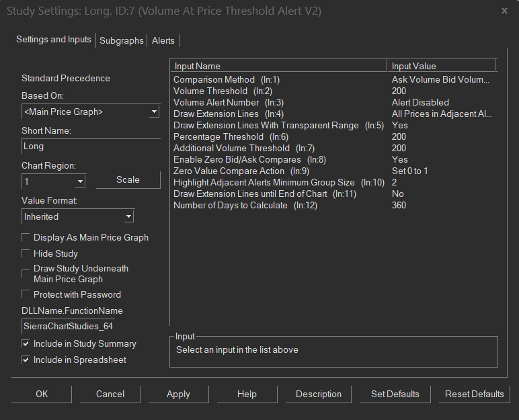Switch to the Subgraphs tab
Viewport: 519px width, 420px height.
coord(122,40)
